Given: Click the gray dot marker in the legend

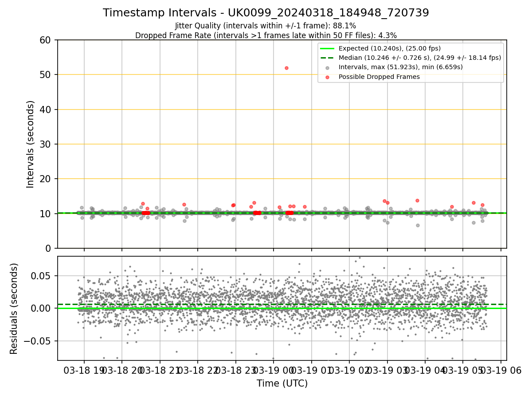Looking at the screenshot, I should pos(327,67).
